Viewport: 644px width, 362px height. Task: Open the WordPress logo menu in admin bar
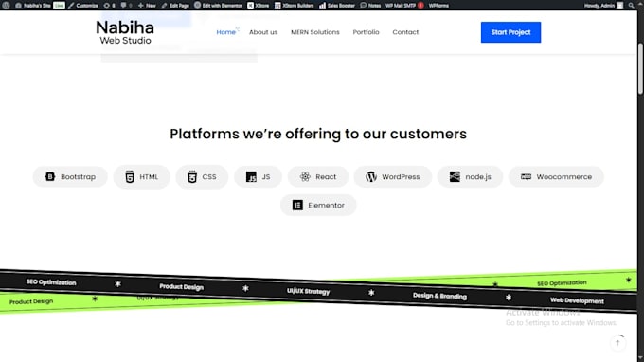tap(6, 6)
